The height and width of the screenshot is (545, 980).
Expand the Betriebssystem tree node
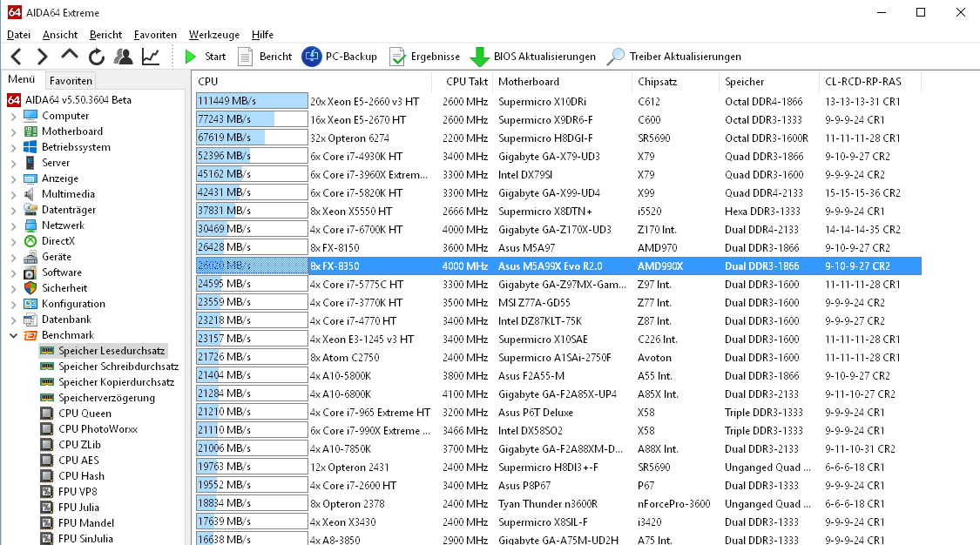[14, 147]
